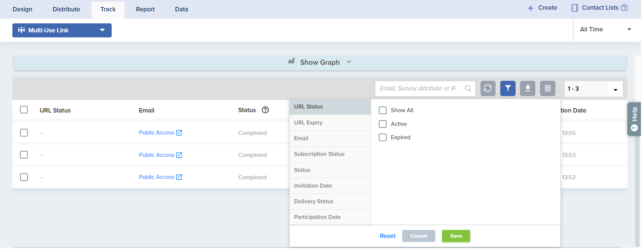Switch to the Report tab
Image resolution: width=644 pixels, height=249 pixels.
pos(145,9)
